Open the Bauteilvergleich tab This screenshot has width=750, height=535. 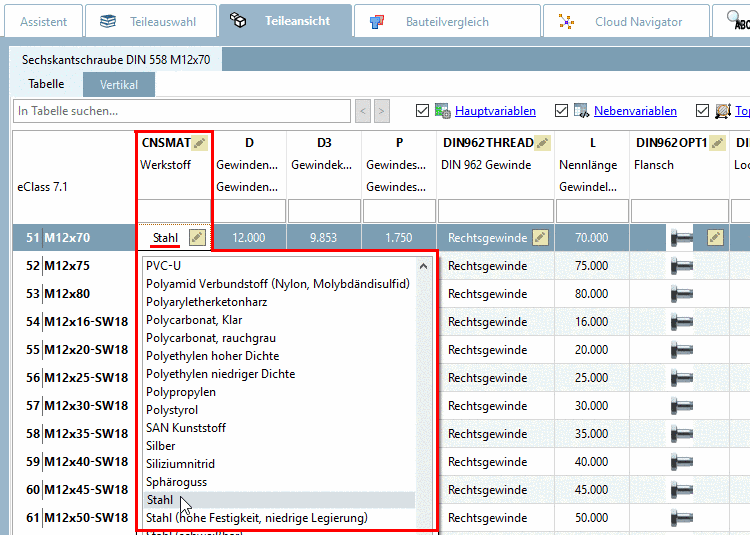[447, 22]
